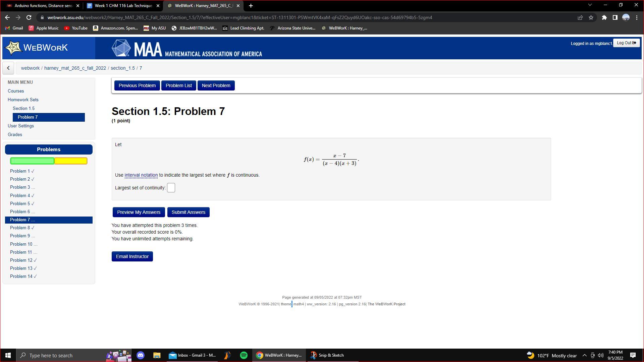The image size is (644, 362).
Task: Click Preview My Answers button
Action: pos(139,212)
